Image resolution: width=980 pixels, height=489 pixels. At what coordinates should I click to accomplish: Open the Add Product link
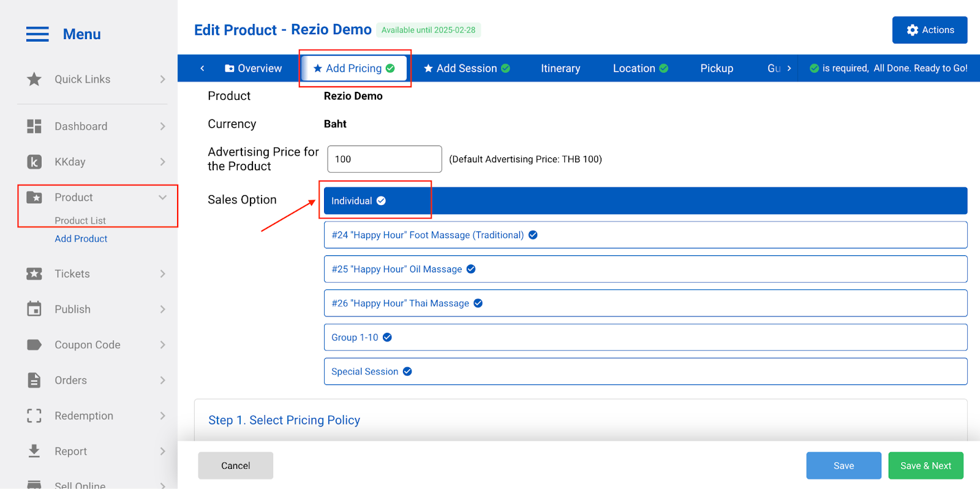click(x=81, y=239)
